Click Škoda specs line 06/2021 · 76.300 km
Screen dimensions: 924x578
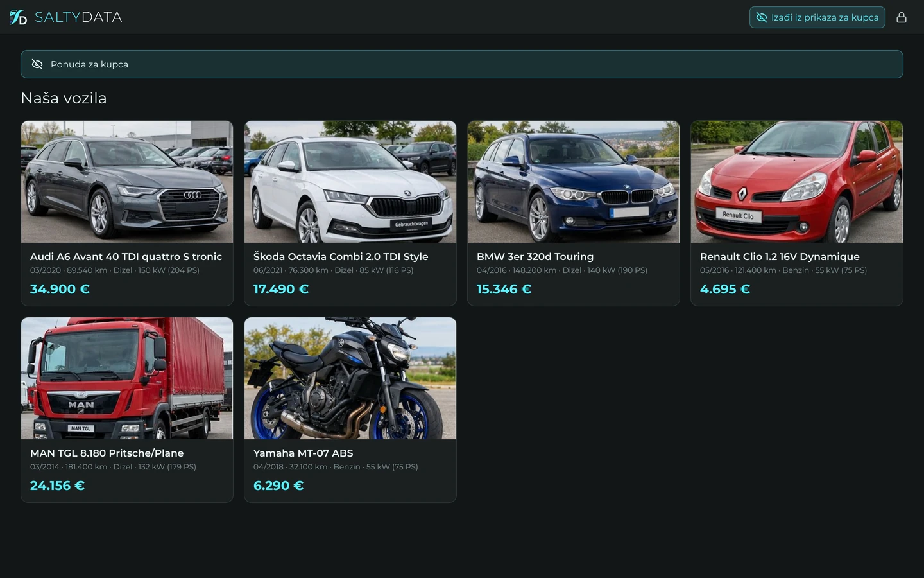coord(333,270)
